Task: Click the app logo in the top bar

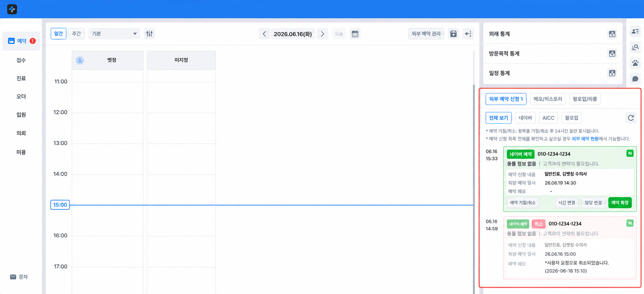Action: [x=12, y=9]
